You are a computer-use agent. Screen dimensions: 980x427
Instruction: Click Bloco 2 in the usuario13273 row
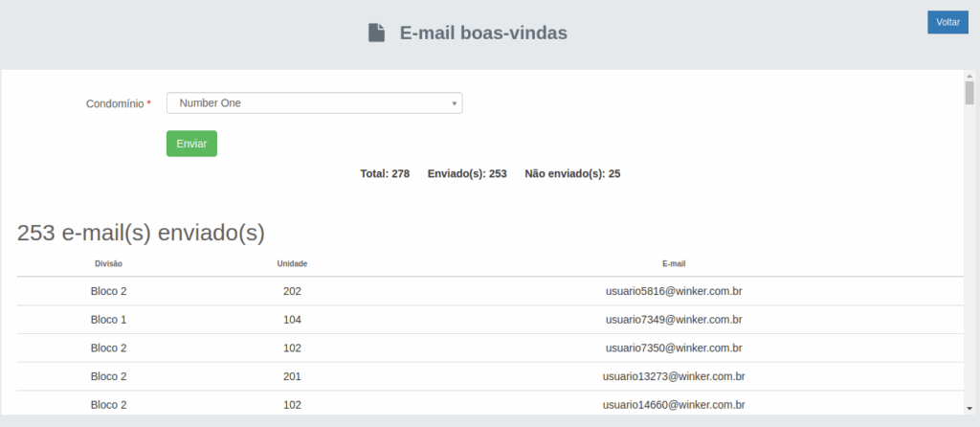click(109, 376)
